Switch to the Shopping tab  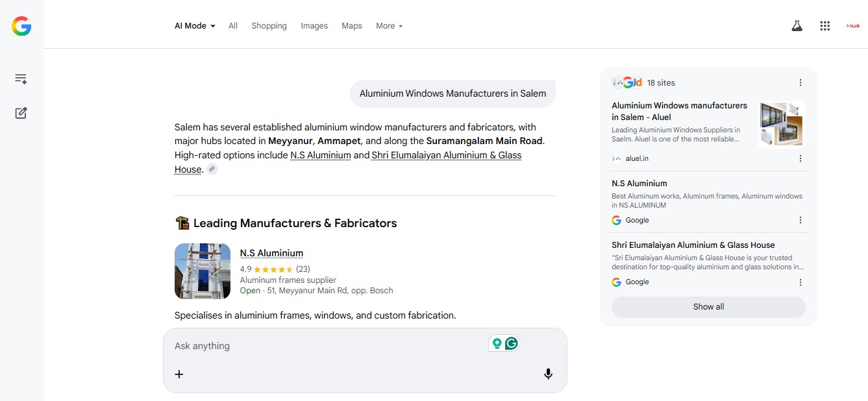269,26
